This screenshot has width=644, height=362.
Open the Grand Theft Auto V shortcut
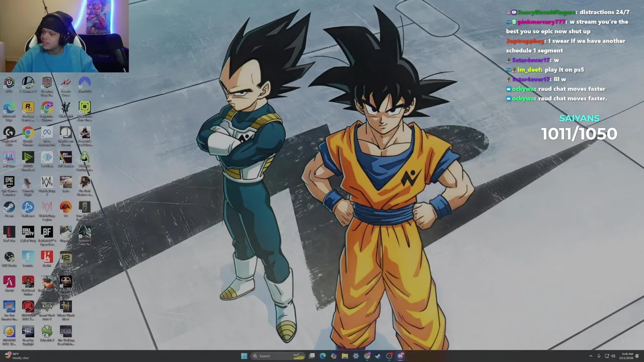[47, 309]
